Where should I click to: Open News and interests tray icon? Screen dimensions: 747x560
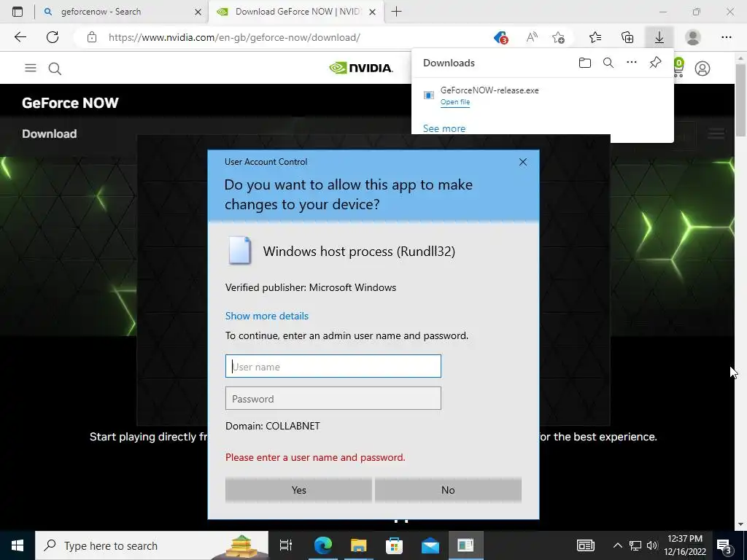point(586,545)
